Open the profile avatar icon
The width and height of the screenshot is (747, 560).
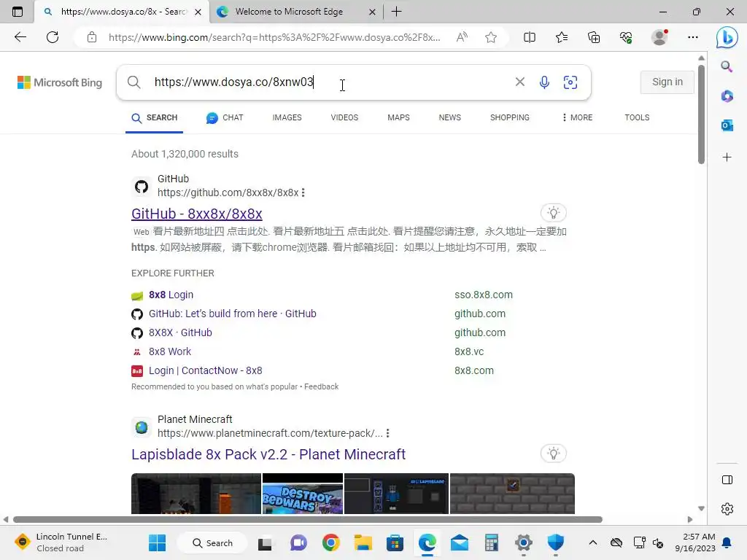tap(659, 37)
